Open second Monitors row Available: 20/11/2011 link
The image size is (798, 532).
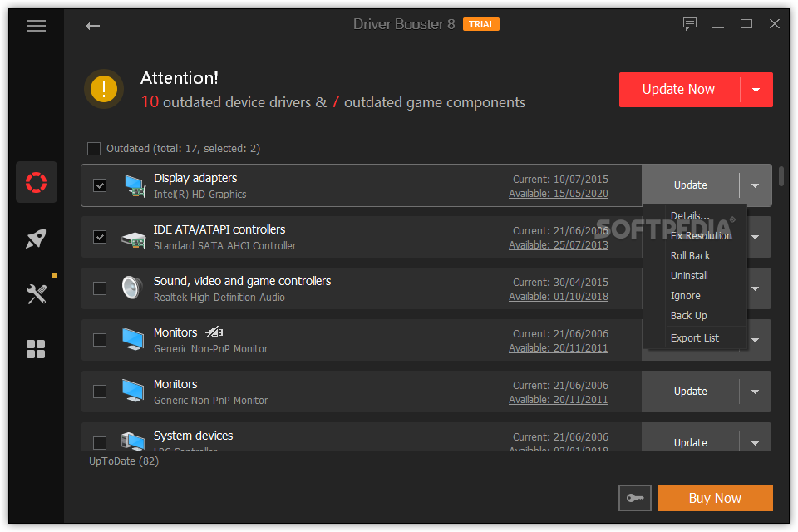click(x=559, y=400)
